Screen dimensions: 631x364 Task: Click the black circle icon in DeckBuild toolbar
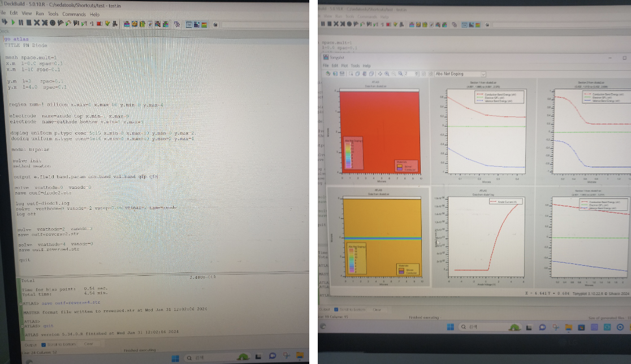tap(52, 23)
